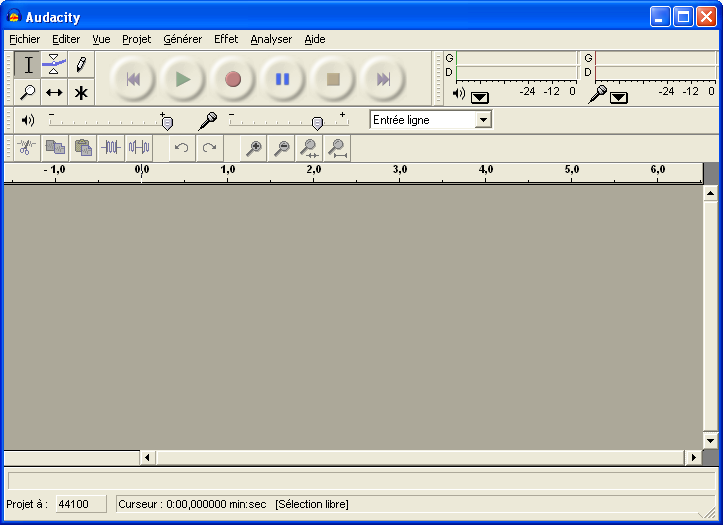
Task: Click the output volume slider handle
Action: (x=167, y=123)
